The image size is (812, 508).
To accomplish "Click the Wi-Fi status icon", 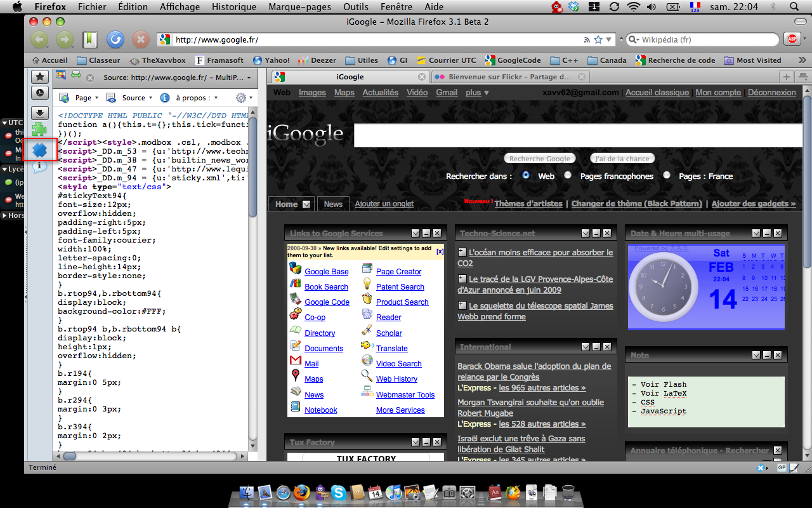I will tap(632, 7).
